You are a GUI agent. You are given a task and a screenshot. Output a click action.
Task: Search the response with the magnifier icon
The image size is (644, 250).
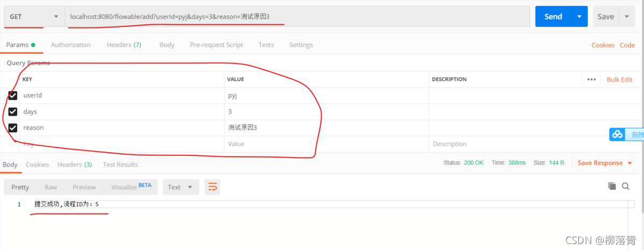click(x=626, y=186)
